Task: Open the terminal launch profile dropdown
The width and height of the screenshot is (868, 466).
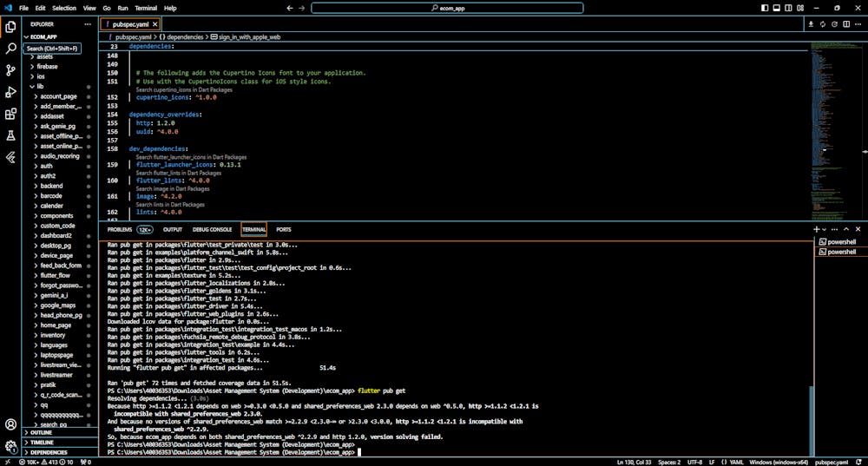Action: pos(825,230)
